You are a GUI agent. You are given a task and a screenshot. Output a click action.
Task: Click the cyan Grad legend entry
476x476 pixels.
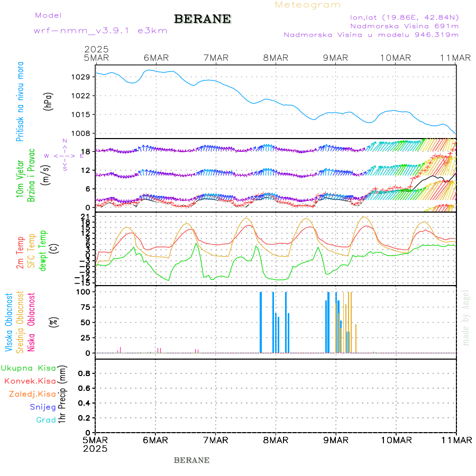click(x=45, y=420)
